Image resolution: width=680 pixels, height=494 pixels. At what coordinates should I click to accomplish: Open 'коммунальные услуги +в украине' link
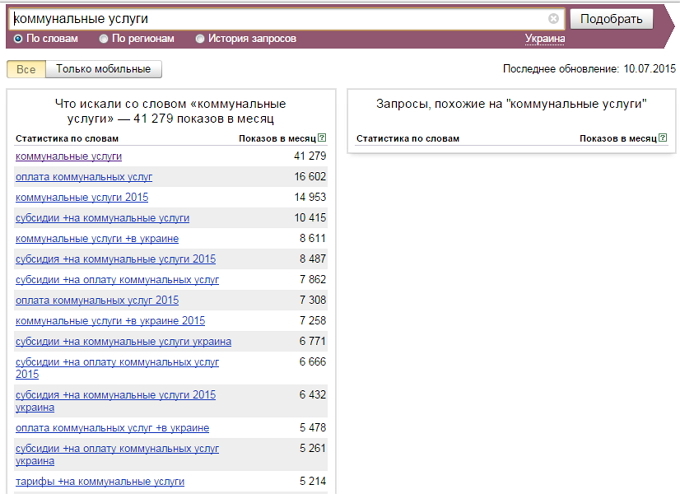point(97,239)
